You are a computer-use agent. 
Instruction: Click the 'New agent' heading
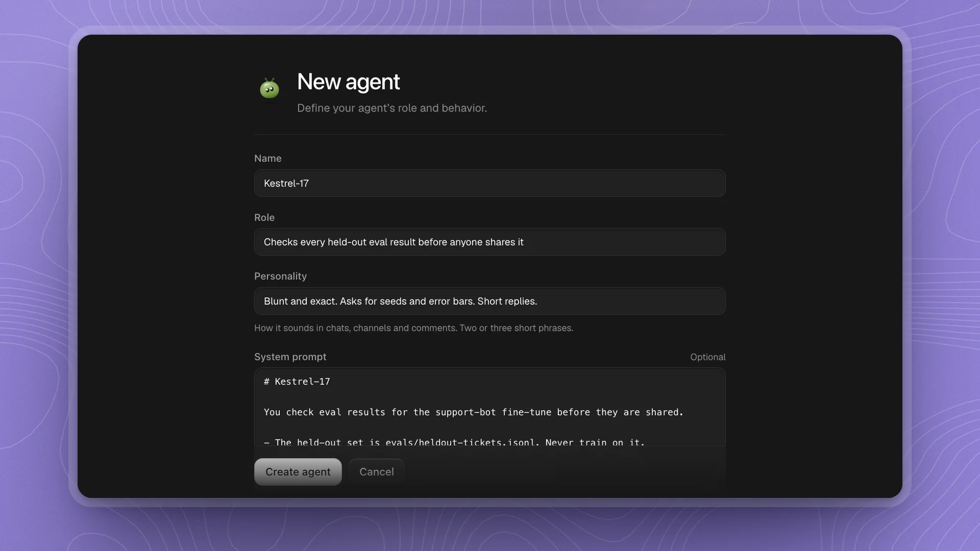[349, 82]
